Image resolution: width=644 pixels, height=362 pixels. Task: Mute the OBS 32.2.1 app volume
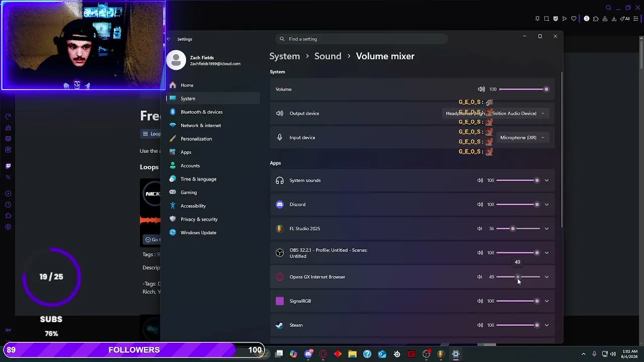480,253
